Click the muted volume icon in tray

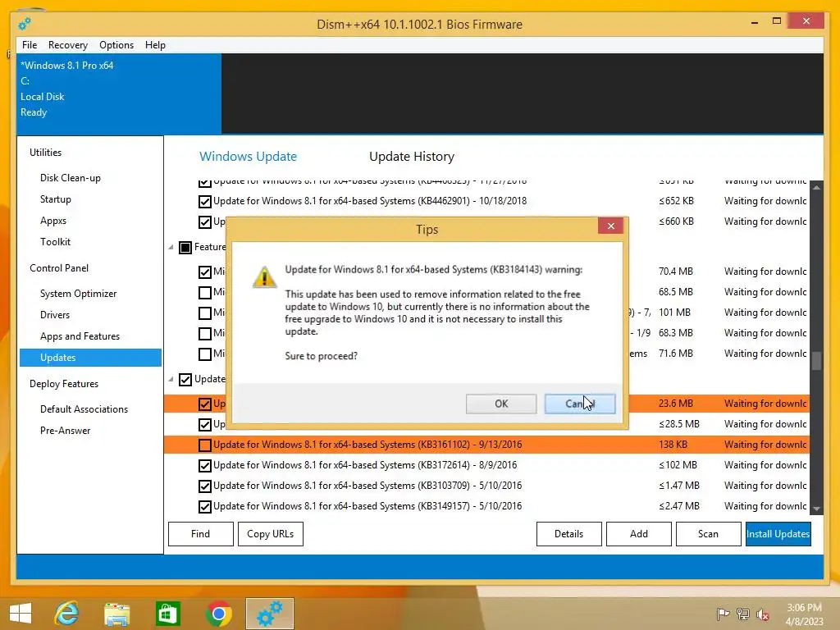(763, 614)
